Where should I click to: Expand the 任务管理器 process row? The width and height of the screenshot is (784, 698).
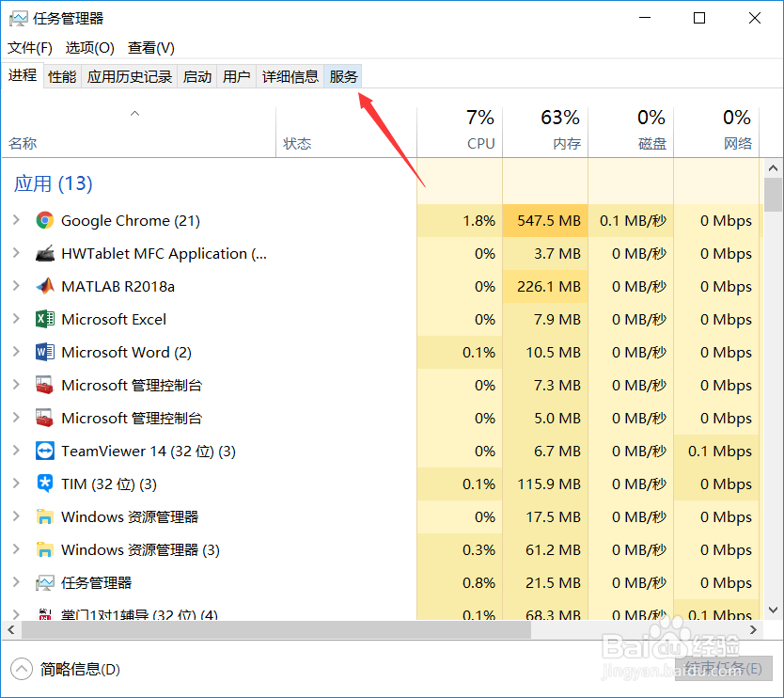coord(16,583)
